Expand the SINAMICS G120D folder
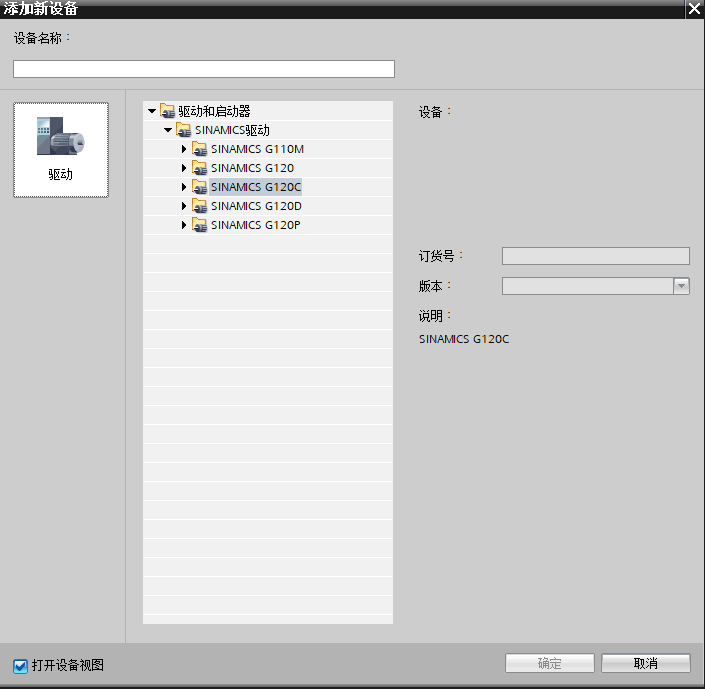This screenshot has height=689, width=705. pyautogui.click(x=184, y=206)
